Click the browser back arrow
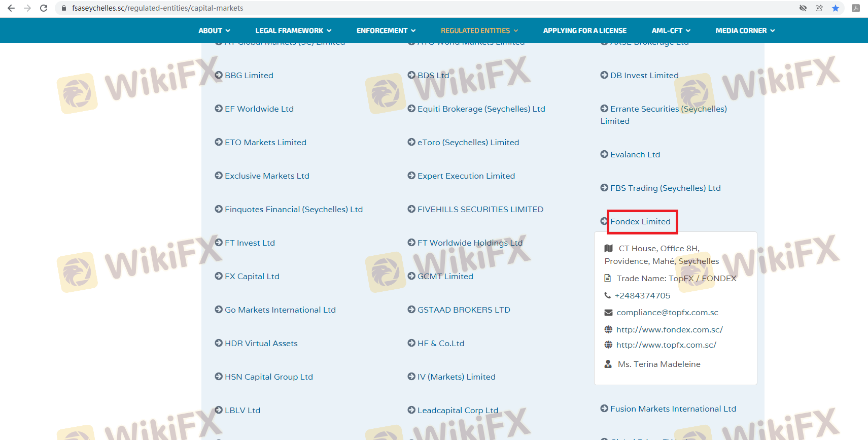868x440 pixels. point(11,8)
